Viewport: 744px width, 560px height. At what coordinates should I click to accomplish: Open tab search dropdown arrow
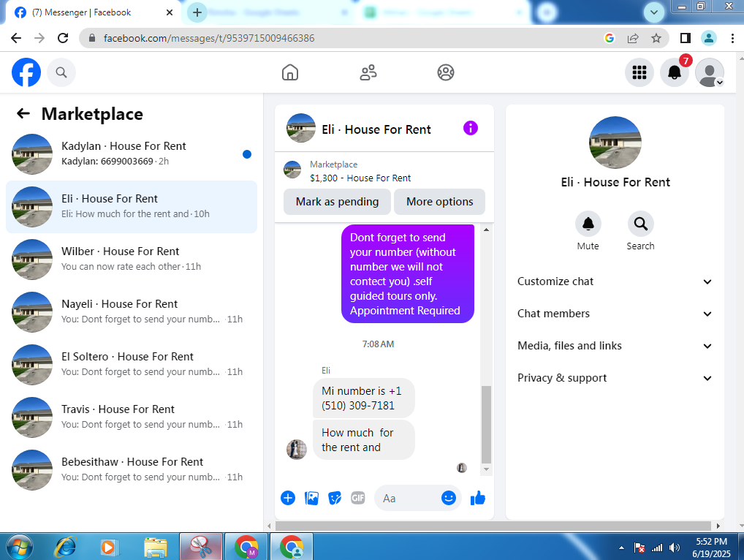click(x=654, y=12)
